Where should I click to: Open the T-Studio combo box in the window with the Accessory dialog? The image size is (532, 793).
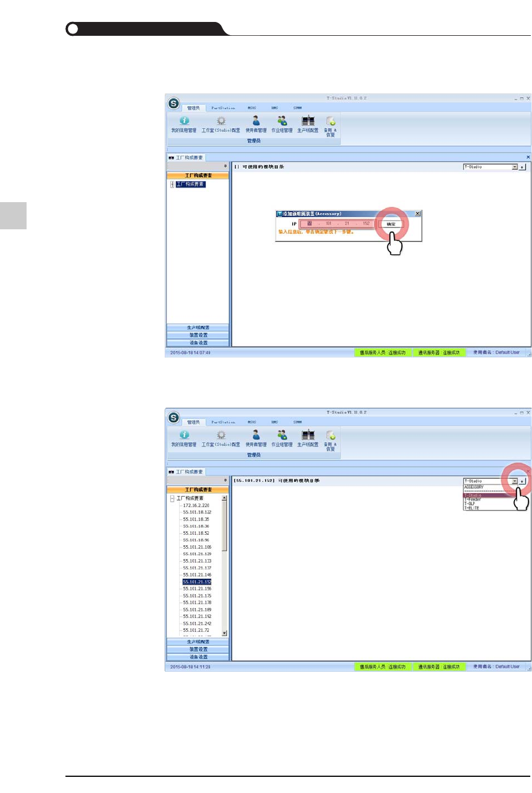[x=490, y=167]
